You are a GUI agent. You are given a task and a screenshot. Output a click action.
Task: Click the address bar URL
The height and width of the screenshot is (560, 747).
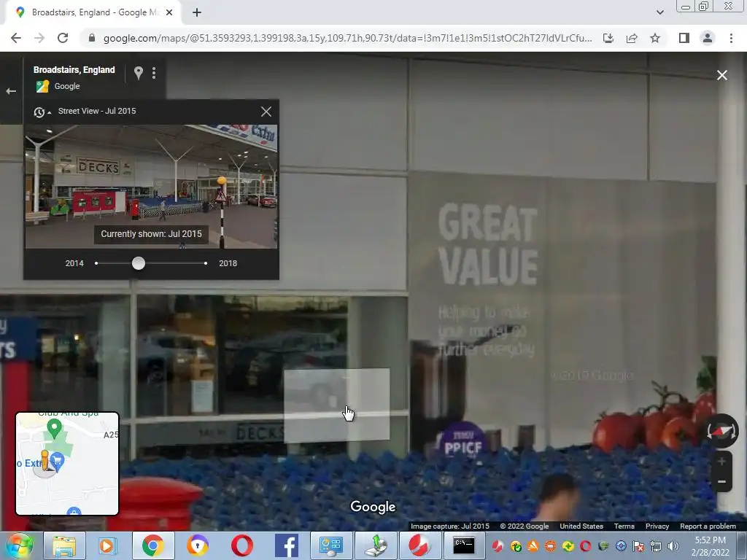pos(347,38)
